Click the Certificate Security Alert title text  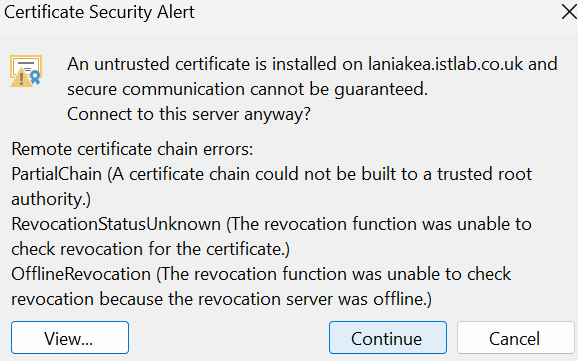tap(99, 12)
